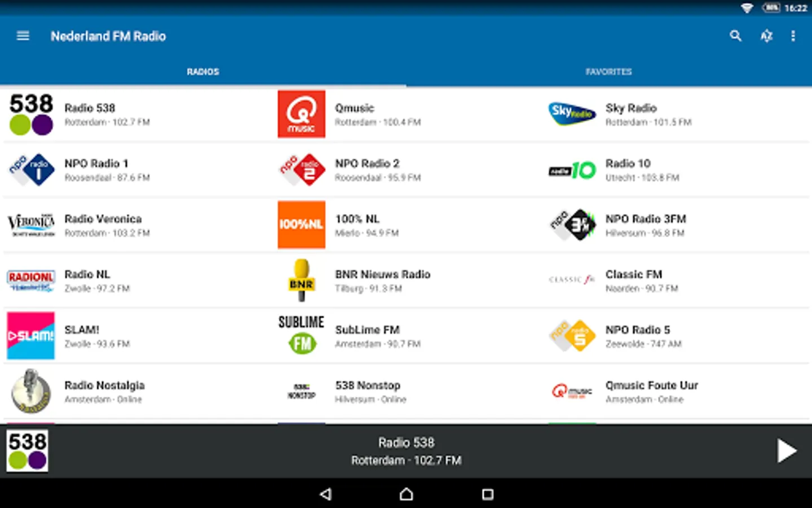Tap the Radio 538 logo in list
This screenshot has width=812, height=508.
(31, 114)
